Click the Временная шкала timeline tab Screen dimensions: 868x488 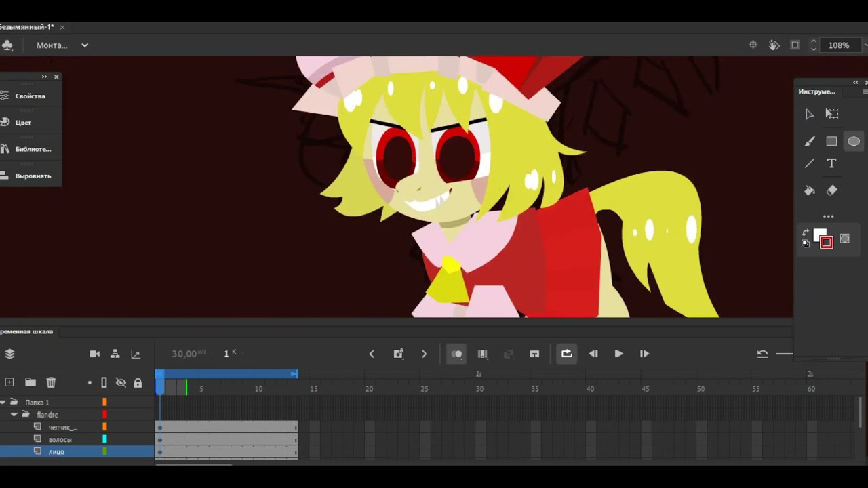click(27, 331)
